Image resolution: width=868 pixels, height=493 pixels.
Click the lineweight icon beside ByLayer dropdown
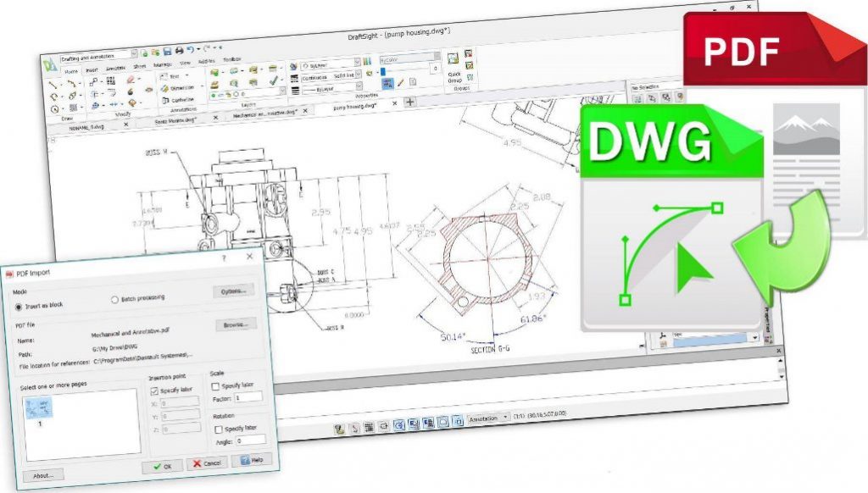click(x=295, y=91)
